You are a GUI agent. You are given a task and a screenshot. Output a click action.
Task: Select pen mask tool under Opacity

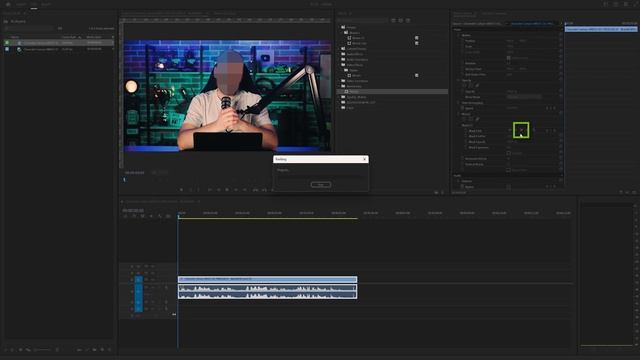477,86
